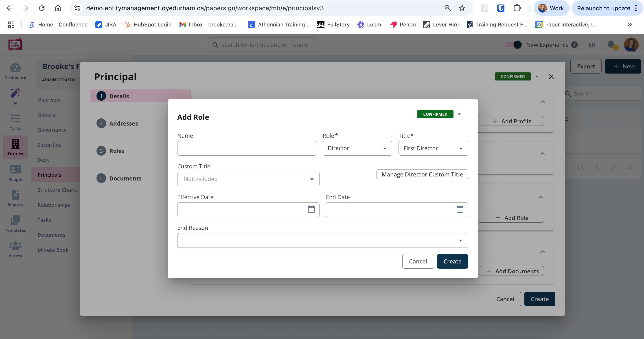This screenshot has width=644, height=339.
Task: Open the Principal status dropdown arrow
Action: point(537,76)
